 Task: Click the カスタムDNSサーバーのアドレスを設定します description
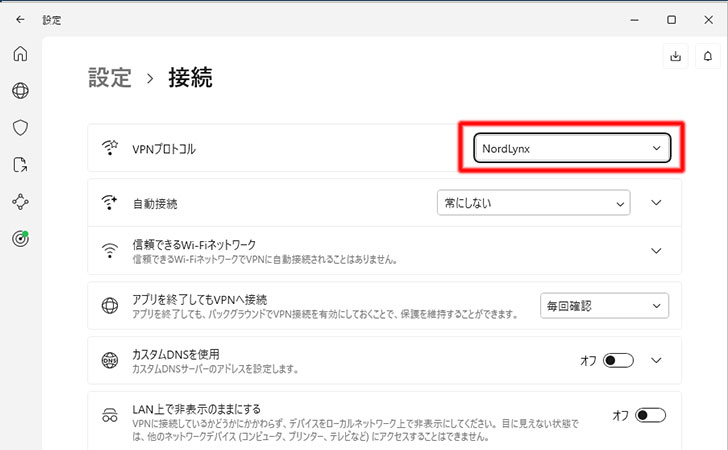pos(215,369)
